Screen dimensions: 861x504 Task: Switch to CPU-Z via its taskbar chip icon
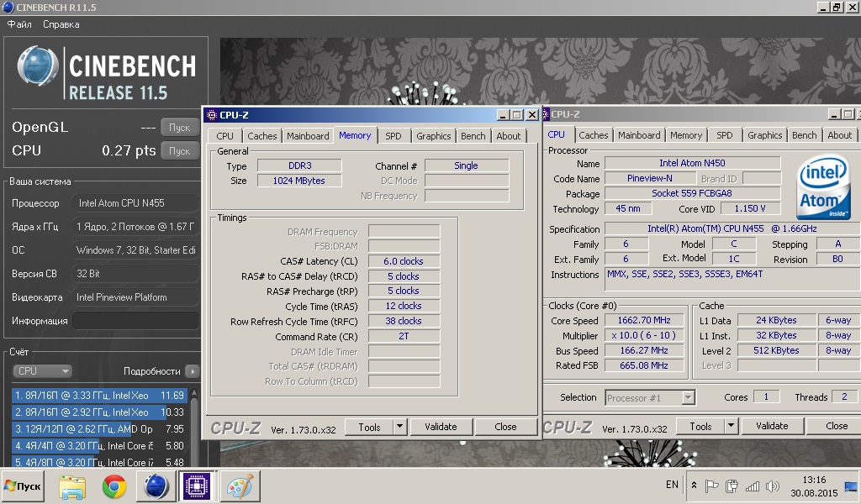(x=197, y=486)
